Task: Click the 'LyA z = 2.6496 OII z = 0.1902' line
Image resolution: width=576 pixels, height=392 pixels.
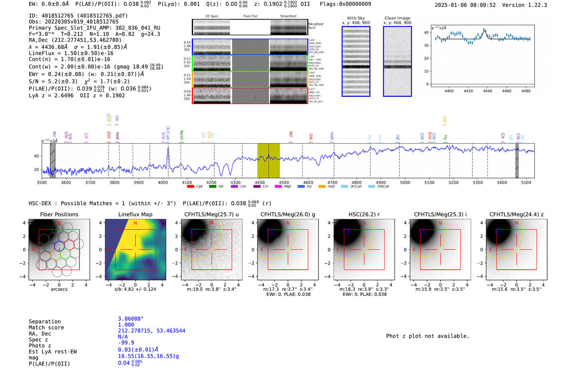Action: (x=77, y=95)
